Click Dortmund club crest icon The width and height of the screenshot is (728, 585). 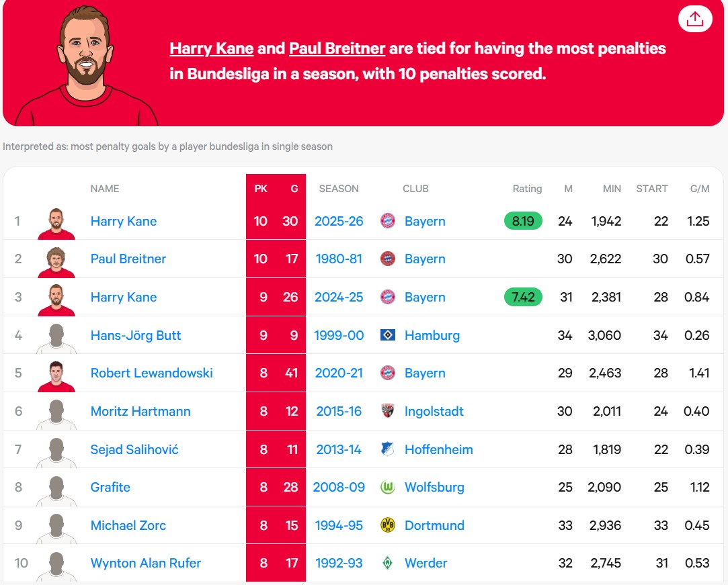pyautogui.click(x=388, y=525)
